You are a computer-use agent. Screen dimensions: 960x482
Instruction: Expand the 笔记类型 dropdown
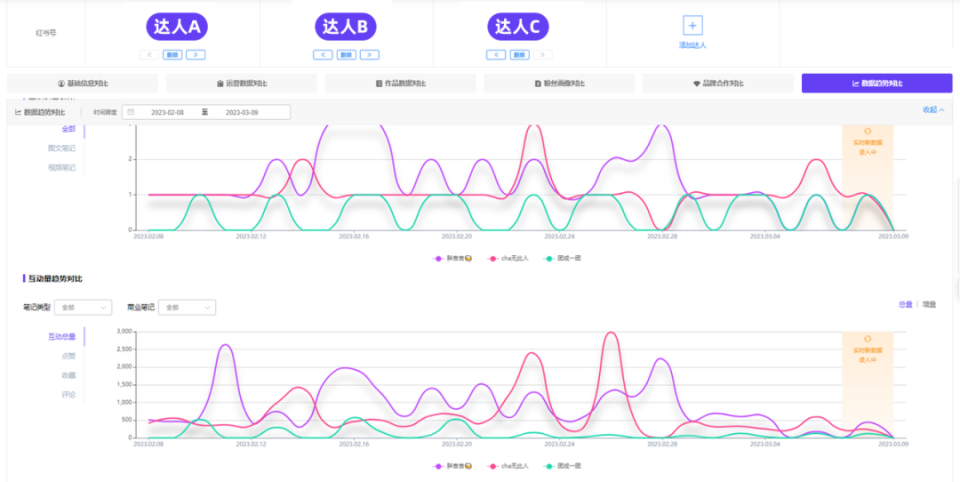(83, 307)
